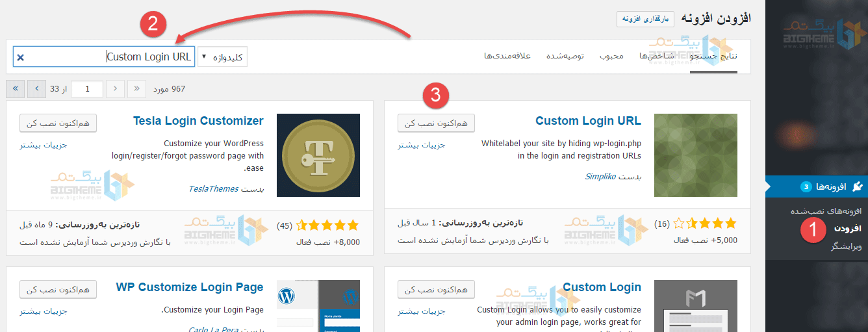868x332 pixels.
Task: Click the plugin search input field
Action: pyautogui.click(x=104, y=57)
